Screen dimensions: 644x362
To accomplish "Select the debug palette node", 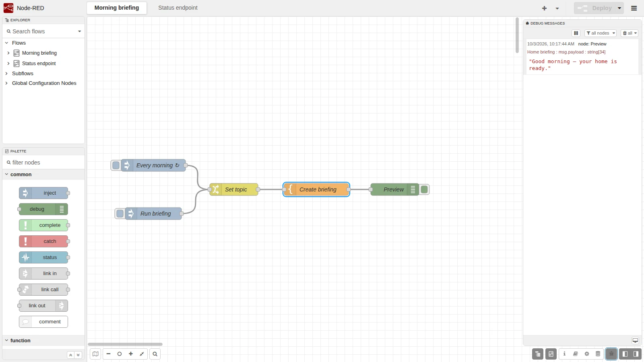I will click(43, 209).
